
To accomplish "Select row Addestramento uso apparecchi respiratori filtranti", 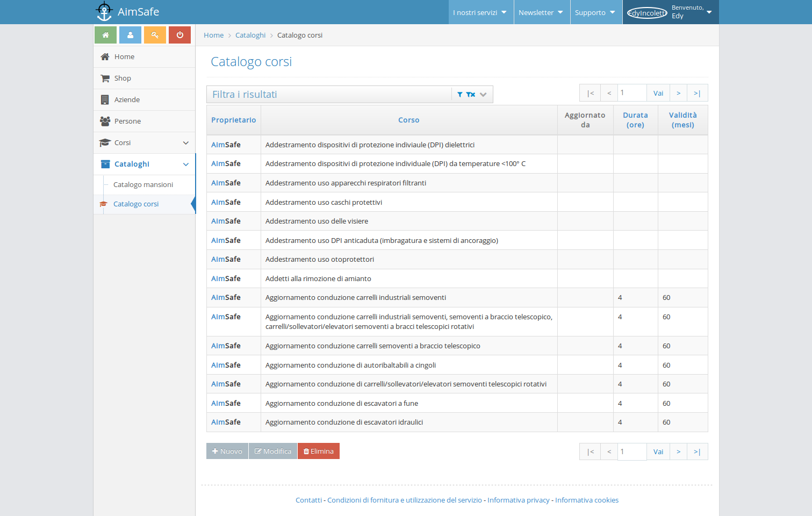I will [457, 183].
